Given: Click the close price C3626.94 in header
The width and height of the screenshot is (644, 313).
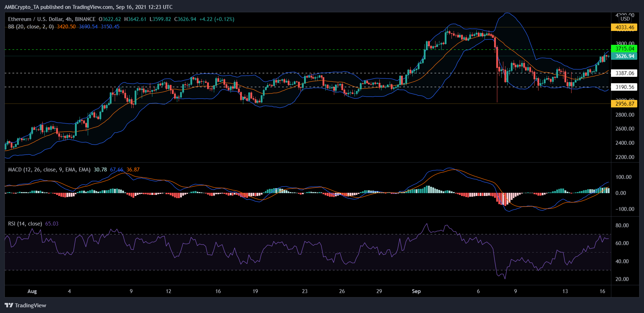Looking at the screenshot, I should (185, 19).
